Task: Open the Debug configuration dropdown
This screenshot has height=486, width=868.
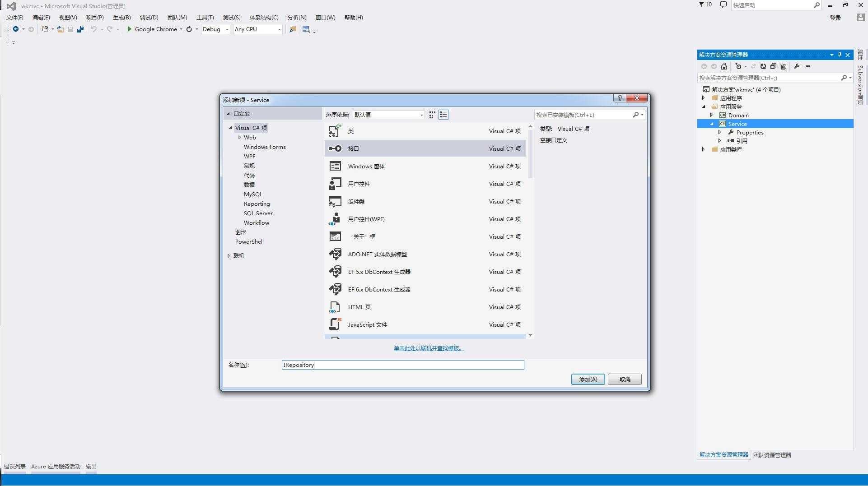Action: tap(215, 29)
